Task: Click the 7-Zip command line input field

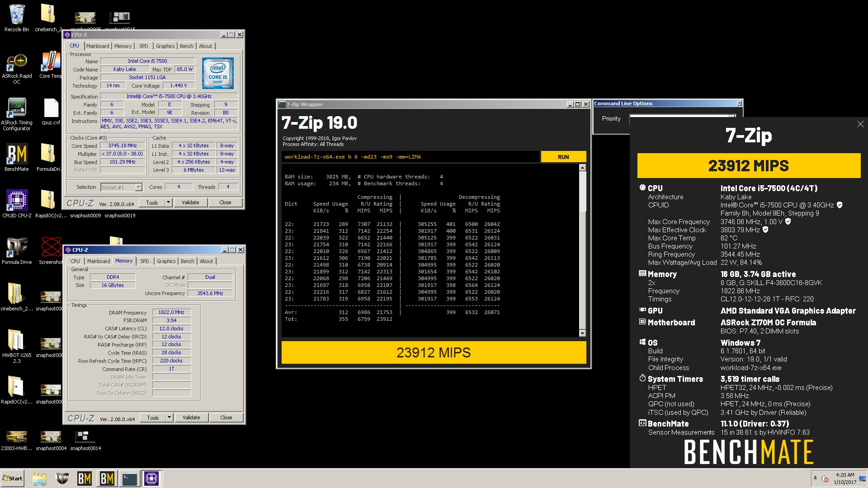Action: 410,157
